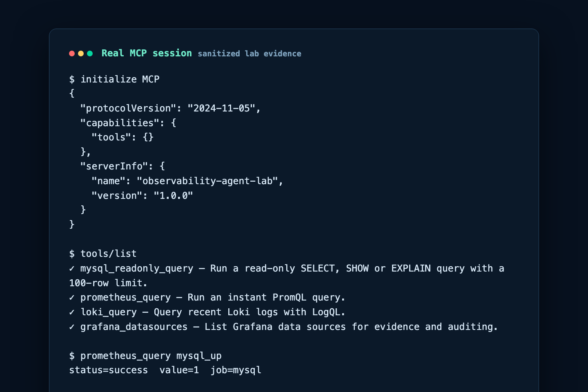Click the checkmark before mysql_readonly_query

[x=72, y=268]
